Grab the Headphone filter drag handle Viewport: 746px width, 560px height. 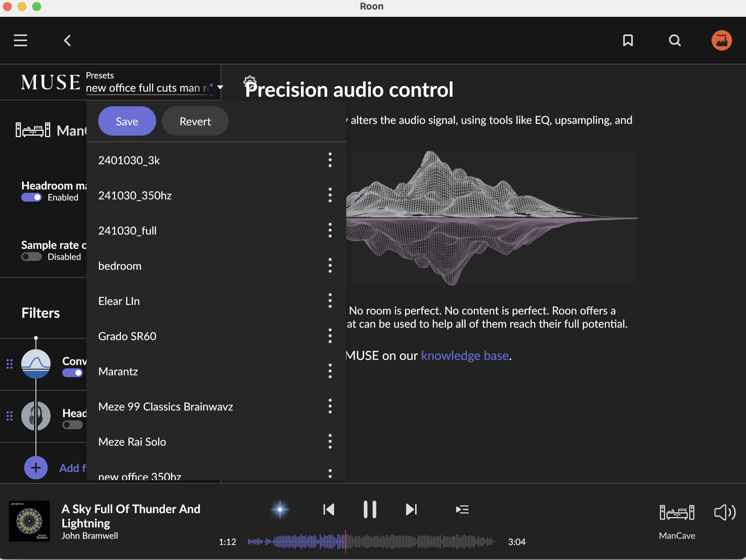click(x=10, y=416)
